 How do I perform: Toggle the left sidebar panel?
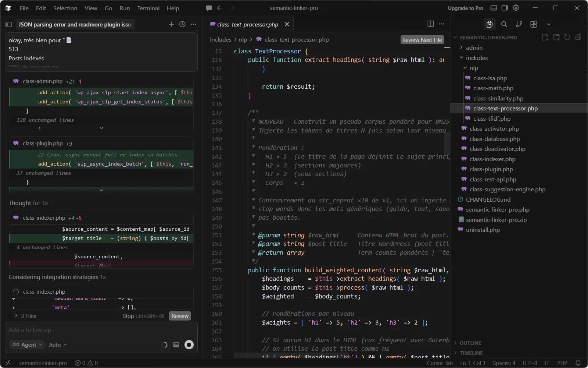coord(9,25)
